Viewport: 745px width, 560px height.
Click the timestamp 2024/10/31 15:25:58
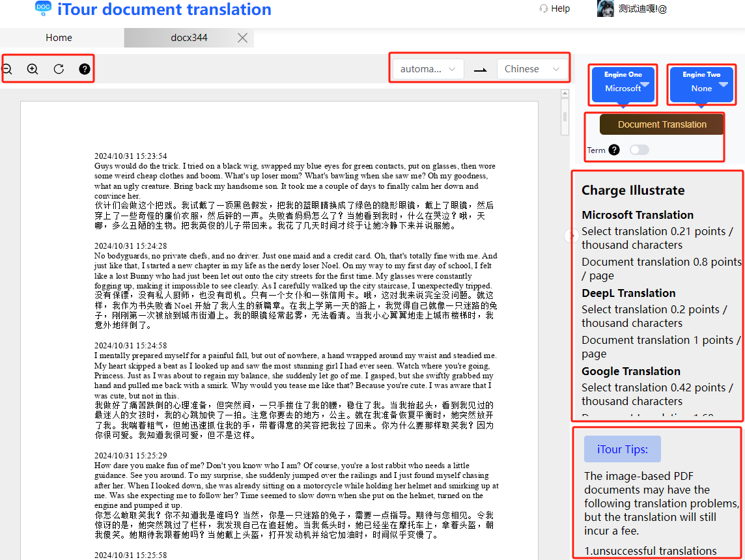click(131, 555)
